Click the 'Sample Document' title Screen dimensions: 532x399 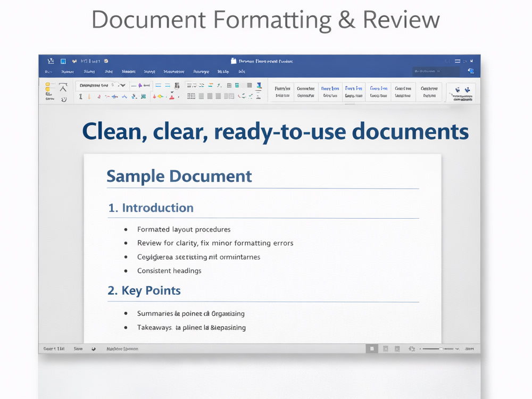179,176
